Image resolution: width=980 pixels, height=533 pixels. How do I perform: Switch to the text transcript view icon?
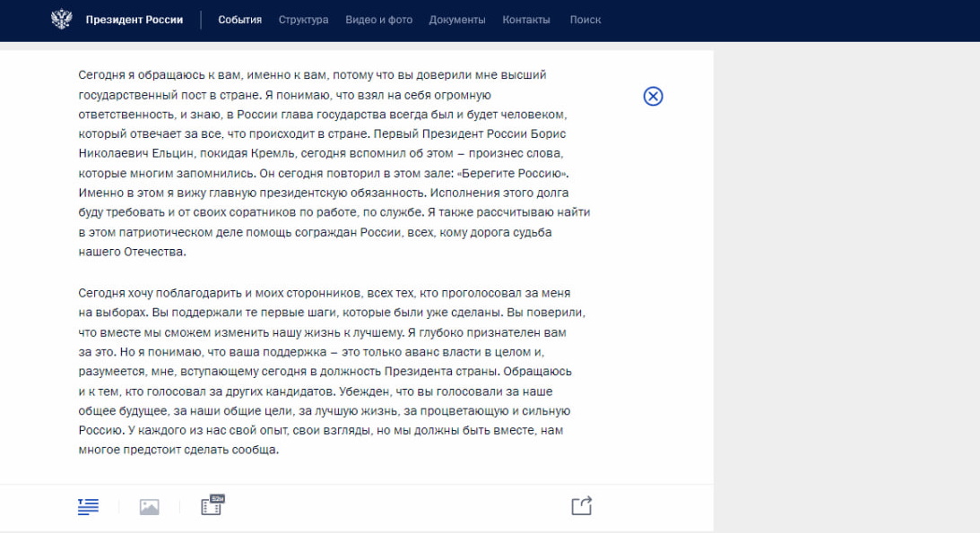(88, 507)
